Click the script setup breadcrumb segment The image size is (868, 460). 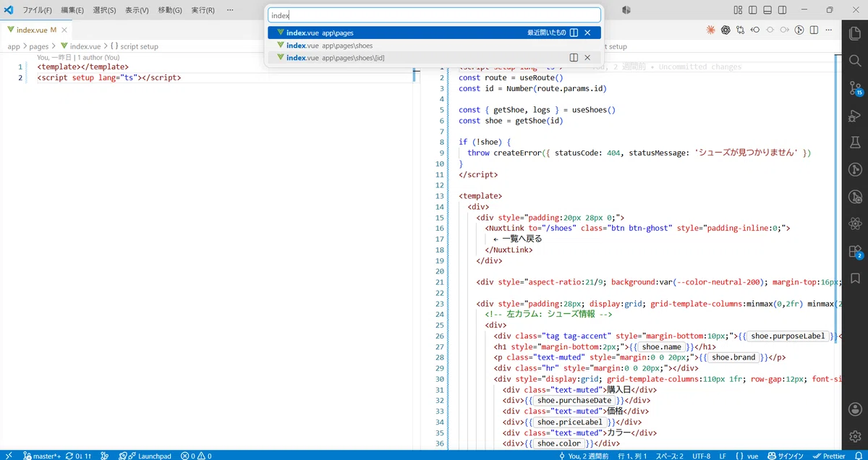[x=134, y=46]
